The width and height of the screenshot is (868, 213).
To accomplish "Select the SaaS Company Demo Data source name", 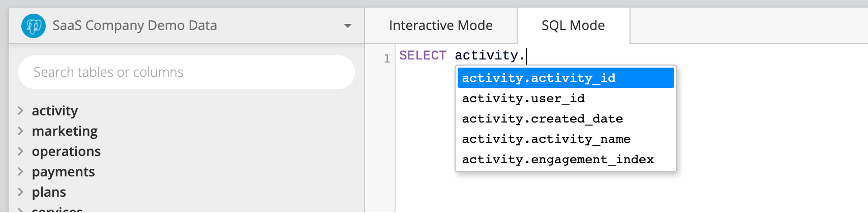I will 135,25.
